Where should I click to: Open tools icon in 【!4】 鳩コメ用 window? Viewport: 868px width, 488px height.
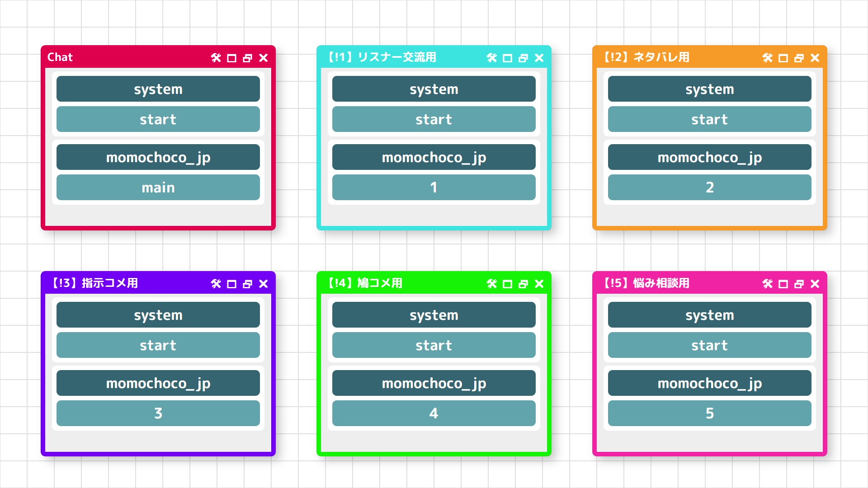pos(492,284)
